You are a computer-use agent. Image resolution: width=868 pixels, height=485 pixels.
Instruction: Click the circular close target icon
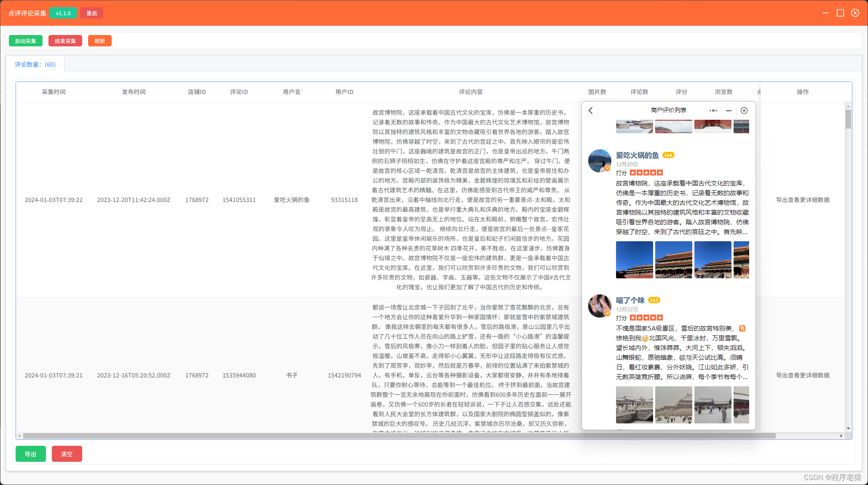(744, 110)
